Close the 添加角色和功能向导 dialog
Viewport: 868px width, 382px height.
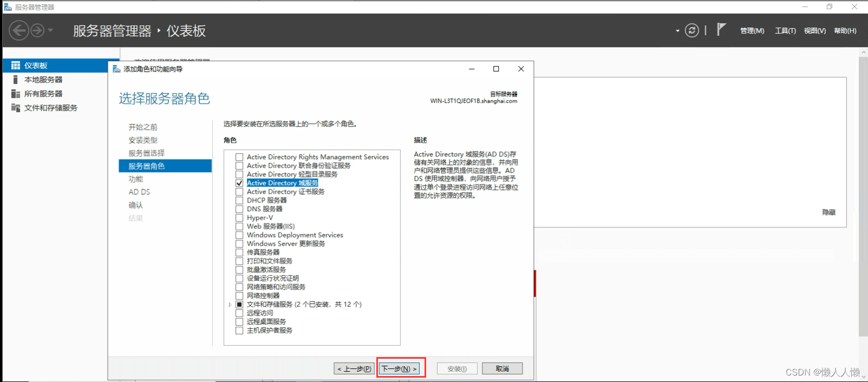click(x=521, y=69)
